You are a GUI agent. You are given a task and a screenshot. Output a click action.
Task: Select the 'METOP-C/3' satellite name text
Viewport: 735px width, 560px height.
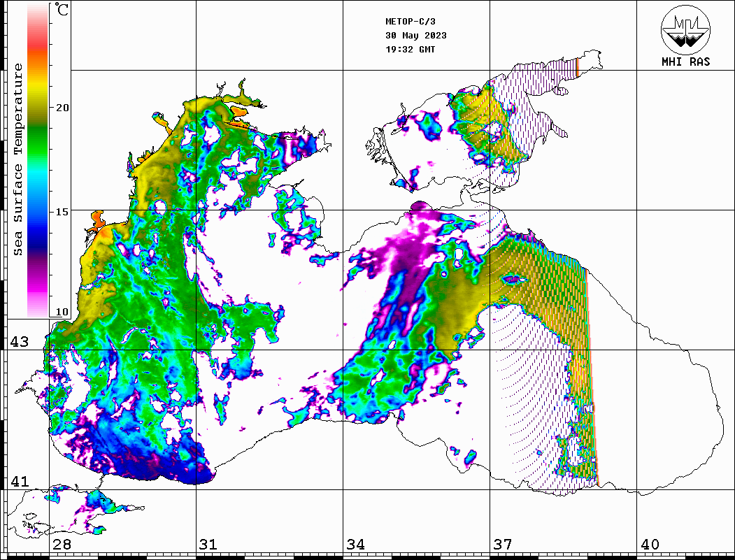coord(410,22)
